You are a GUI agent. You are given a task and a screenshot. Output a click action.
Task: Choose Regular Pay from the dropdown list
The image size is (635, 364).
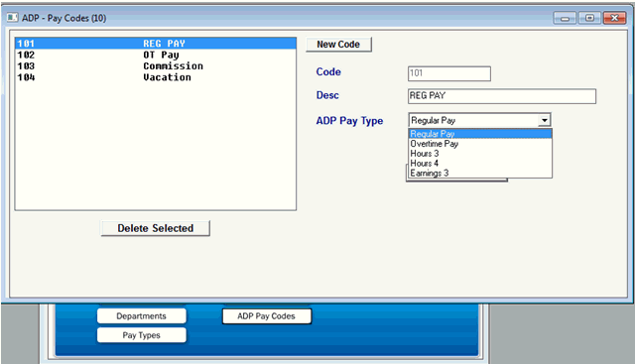[480, 134]
